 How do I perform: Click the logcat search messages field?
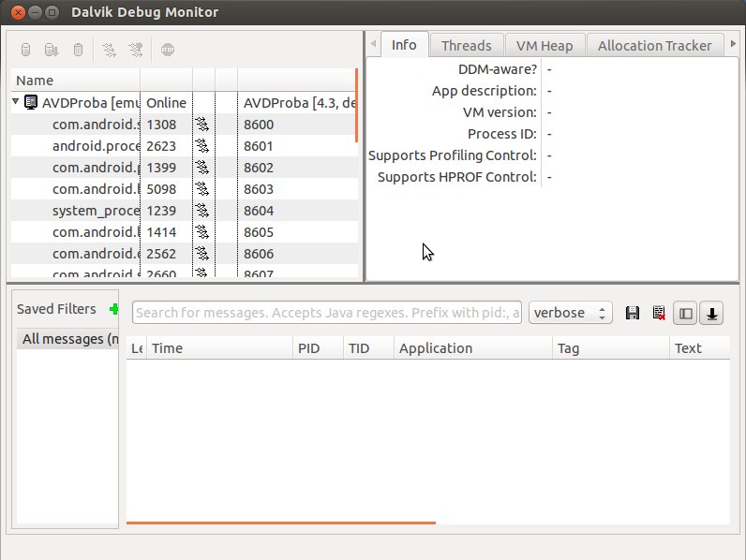pos(327,313)
